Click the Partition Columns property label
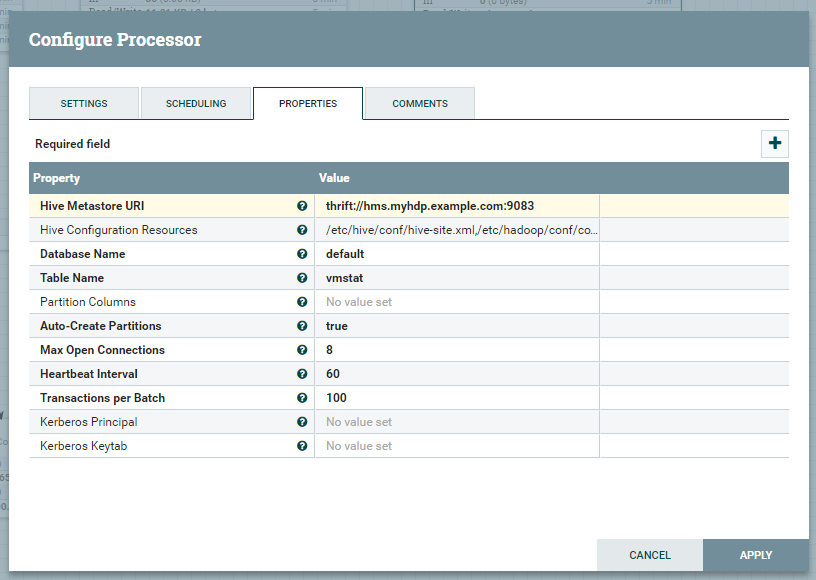The width and height of the screenshot is (816, 580). tap(88, 302)
